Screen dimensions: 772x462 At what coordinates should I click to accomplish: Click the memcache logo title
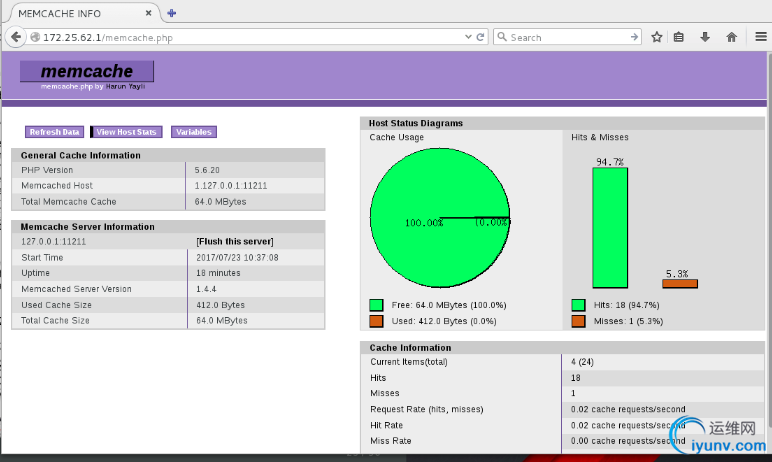pos(87,71)
